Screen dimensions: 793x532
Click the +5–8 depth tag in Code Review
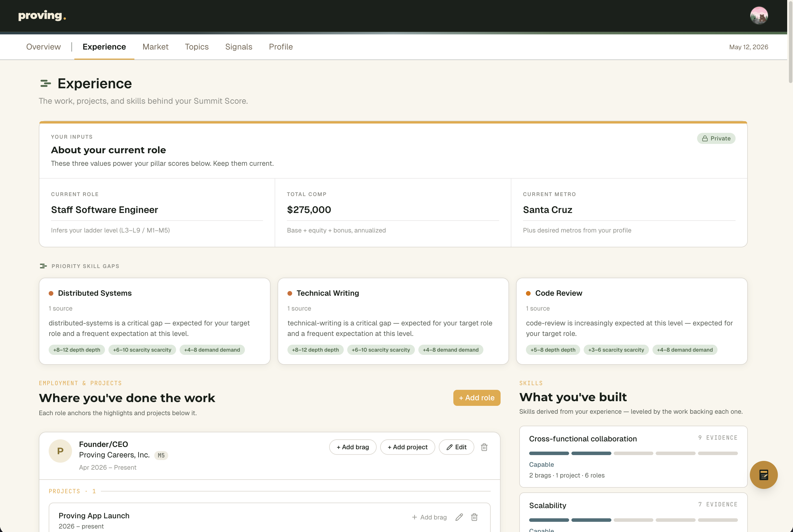click(x=553, y=350)
